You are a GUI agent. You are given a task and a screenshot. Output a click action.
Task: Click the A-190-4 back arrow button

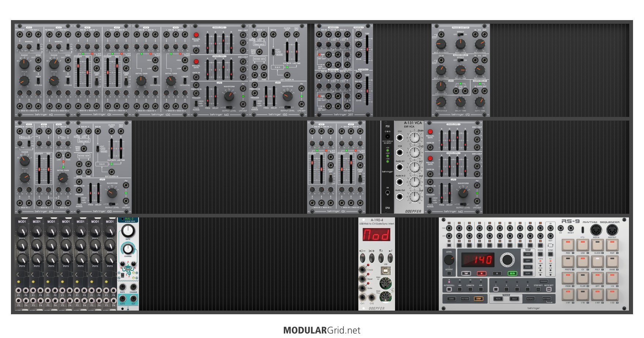point(381,258)
